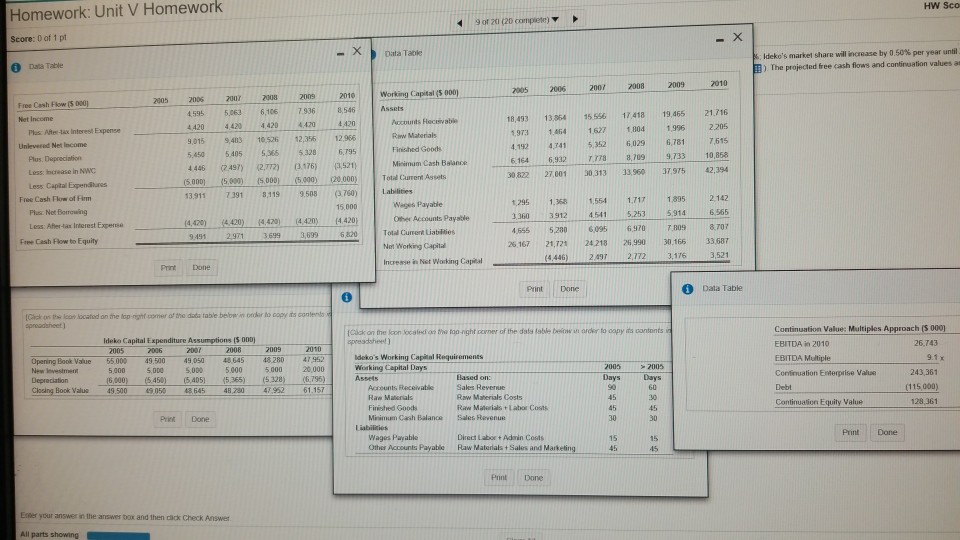Print the Capital Expenditure Assumptions table
Viewport: 960px width, 540px height.
167,419
